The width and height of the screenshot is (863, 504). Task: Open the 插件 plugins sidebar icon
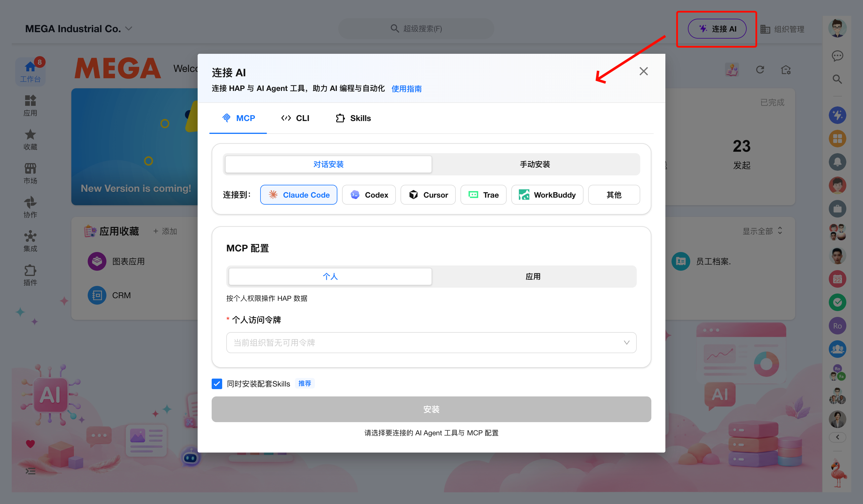pos(30,275)
